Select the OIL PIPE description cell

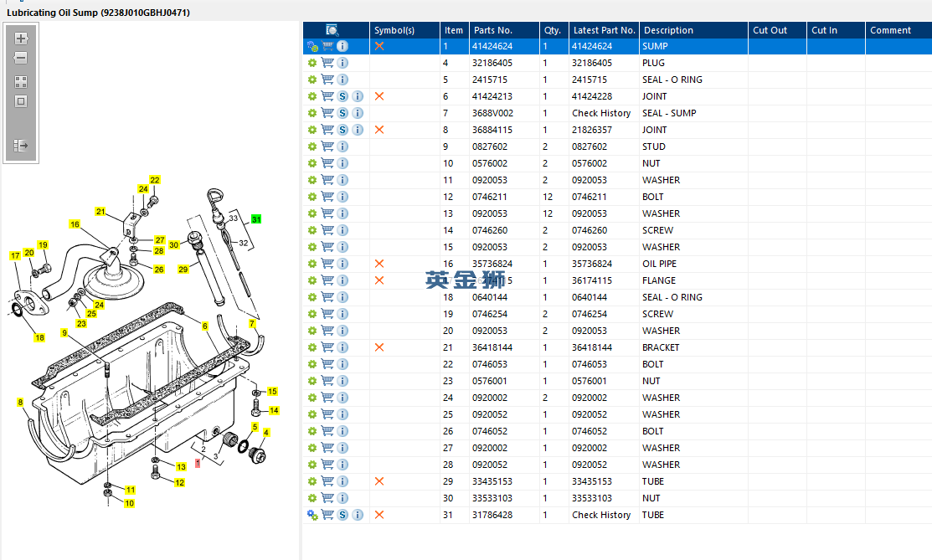click(x=693, y=264)
